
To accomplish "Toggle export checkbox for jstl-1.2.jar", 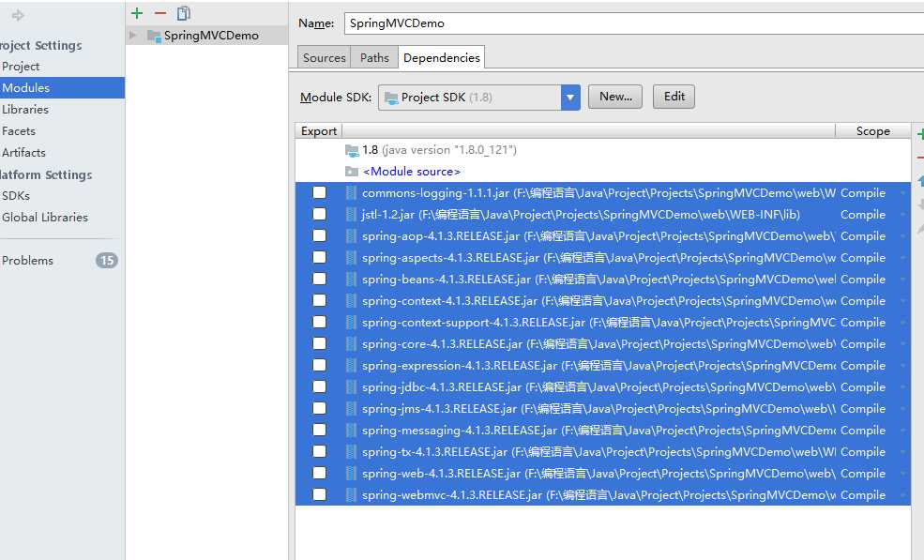I will pos(319,214).
